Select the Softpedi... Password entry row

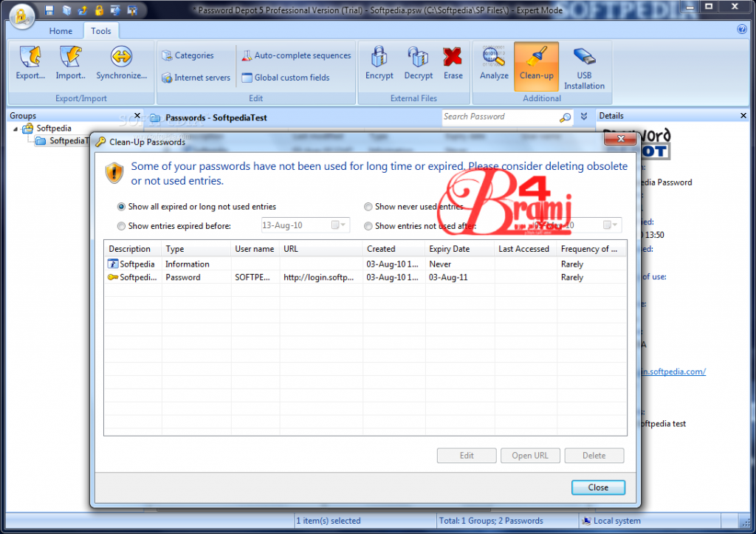(365, 278)
